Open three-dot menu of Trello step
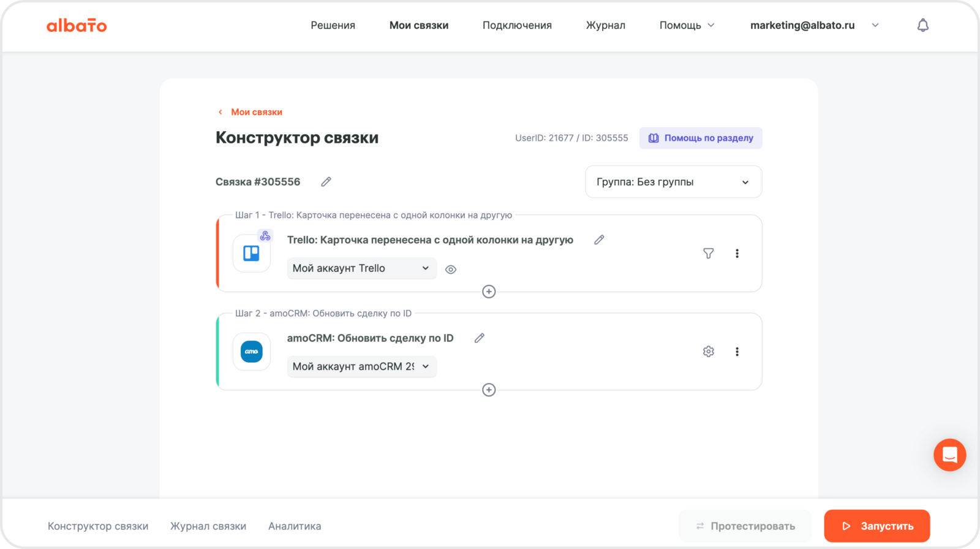Image resolution: width=980 pixels, height=549 pixels. 737,254
